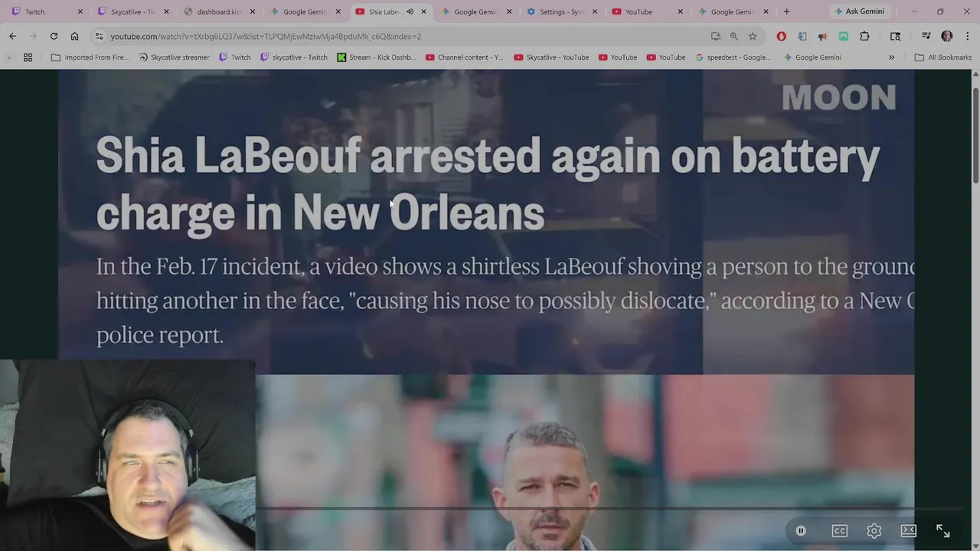The height and width of the screenshot is (551, 980).
Task: Open the red Opera-style ad blocker extension
Action: tap(781, 36)
